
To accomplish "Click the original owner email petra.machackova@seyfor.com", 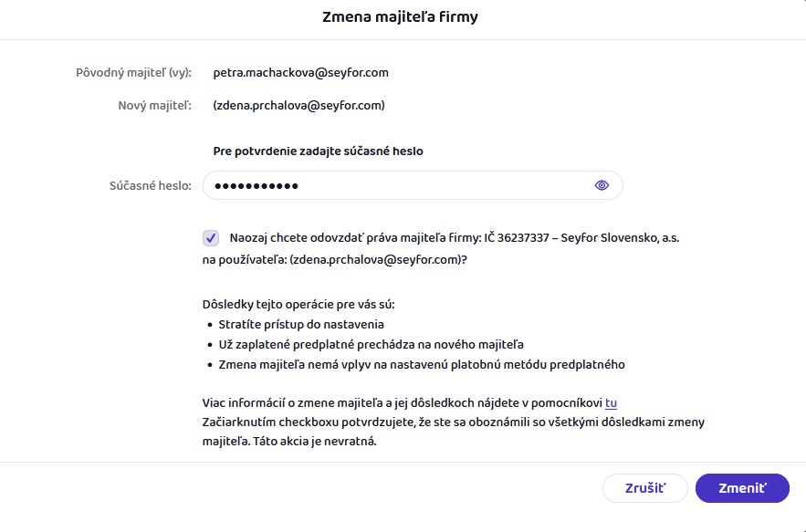I will click(x=301, y=72).
